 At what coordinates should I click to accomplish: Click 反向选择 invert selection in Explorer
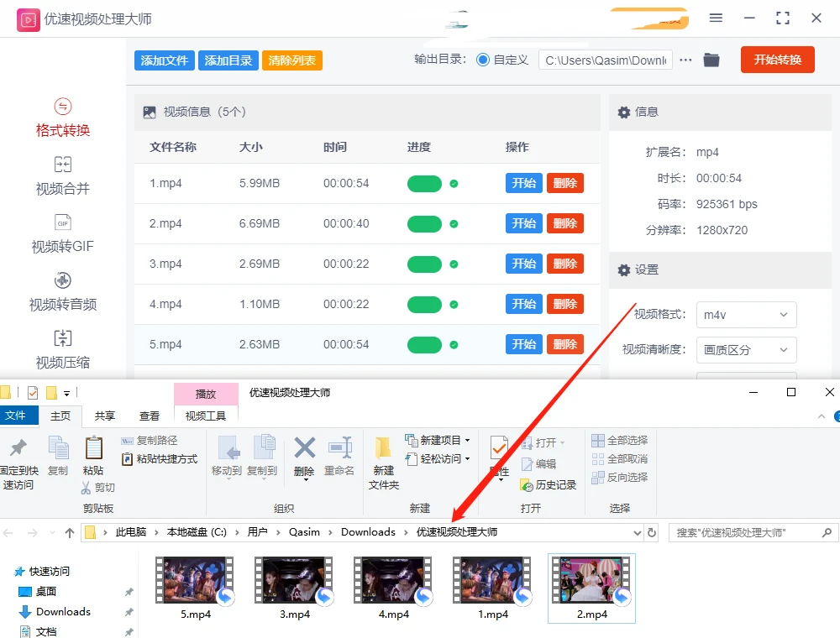[x=620, y=477]
